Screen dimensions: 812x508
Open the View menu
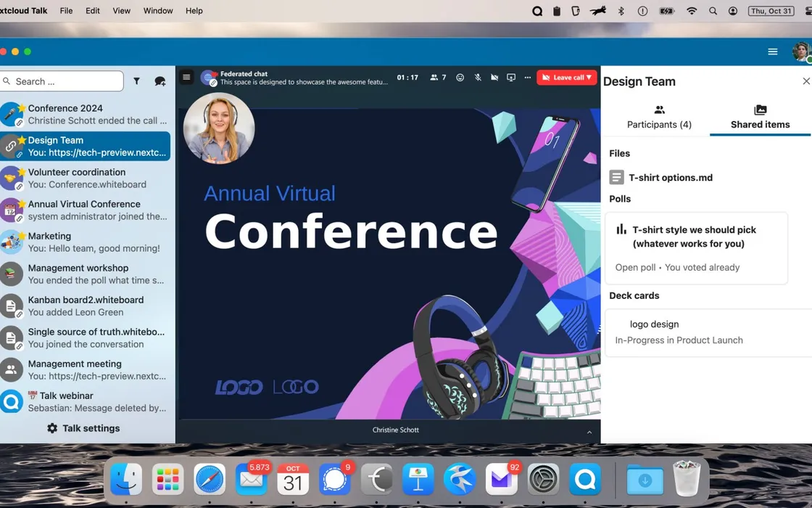122,10
